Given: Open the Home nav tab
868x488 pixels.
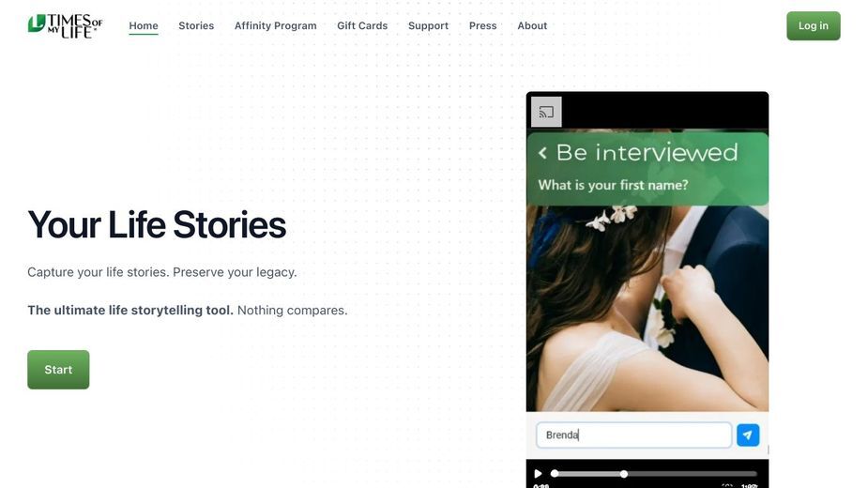Looking at the screenshot, I should tap(144, 25).
